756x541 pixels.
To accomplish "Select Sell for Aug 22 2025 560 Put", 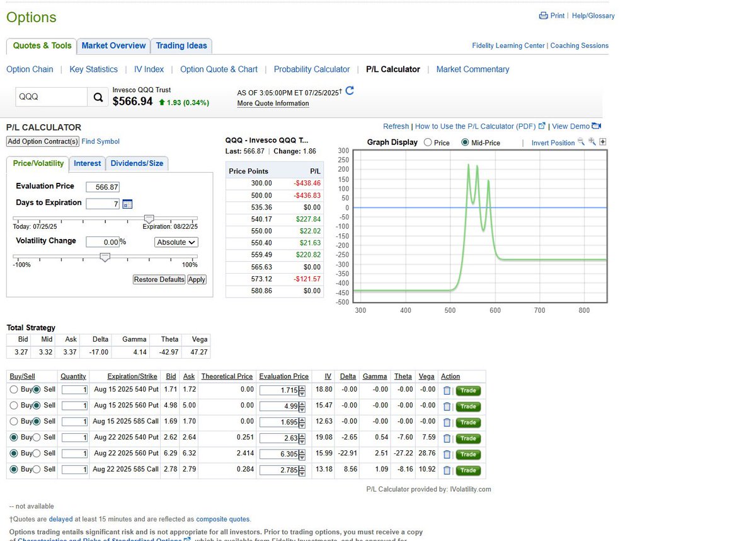I will pos(36,453).
